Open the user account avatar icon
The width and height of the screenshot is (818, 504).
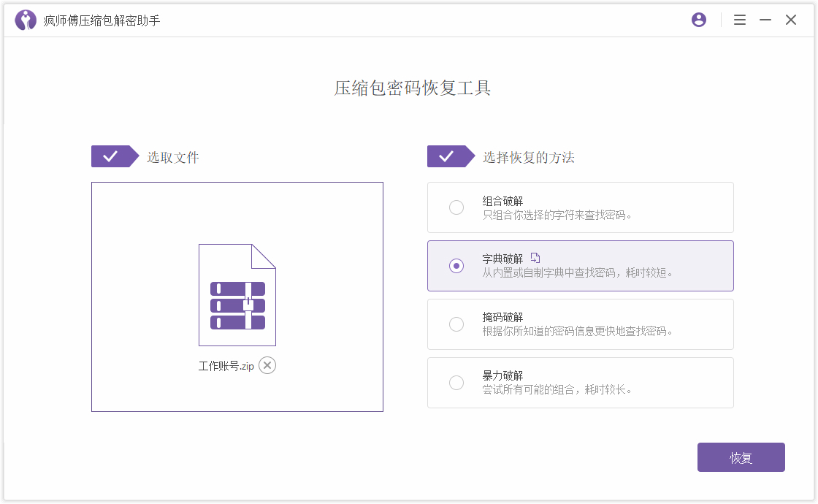click(699, 20)
